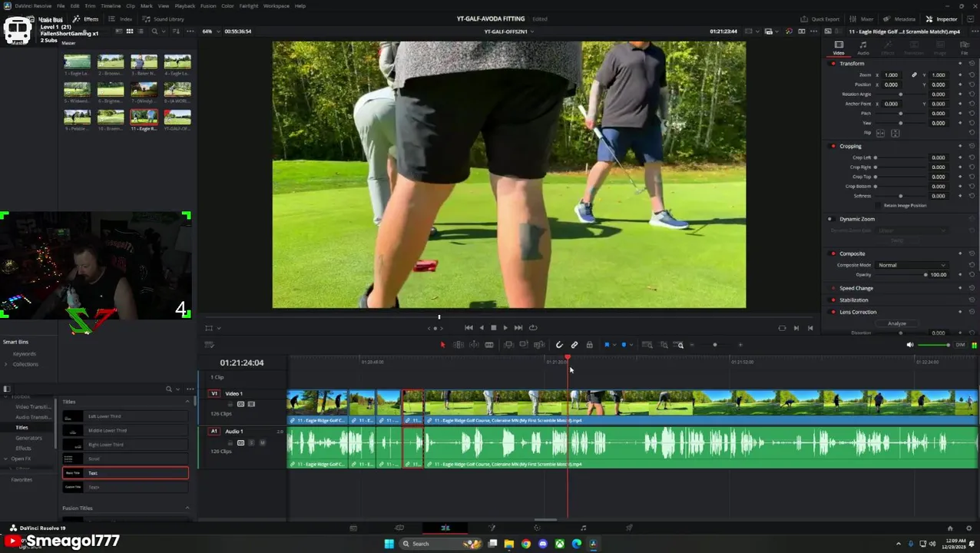Adjust the Opacity slider
The width and height of the screenshot is (980, 553).
[x=902, y=275]
